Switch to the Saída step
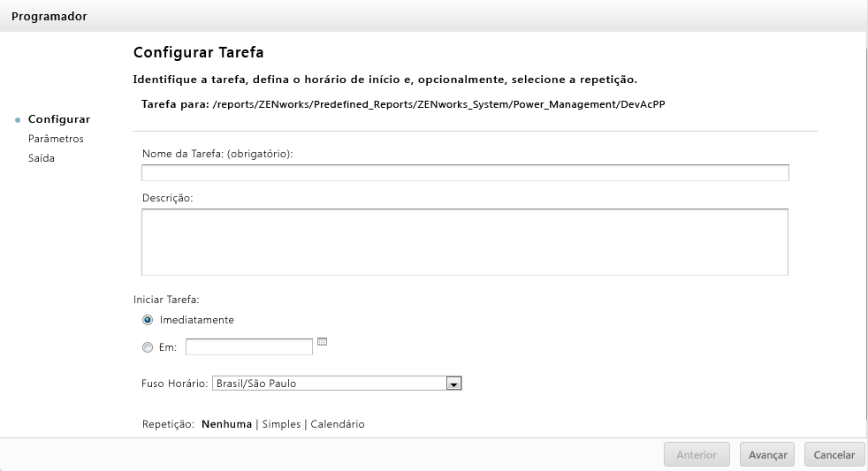 (x=42, y=158)
